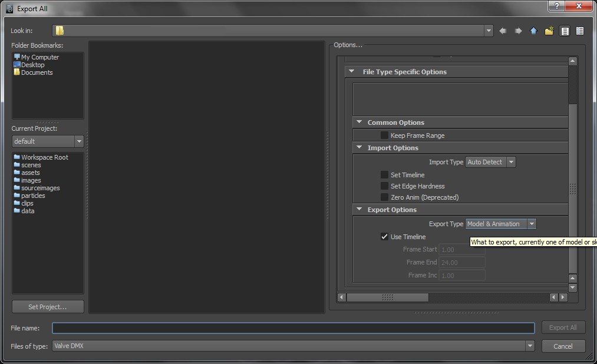The image size is (597, 364).
Task: Enable Set Timeline checkbox
Action: (x=385, y=174)
